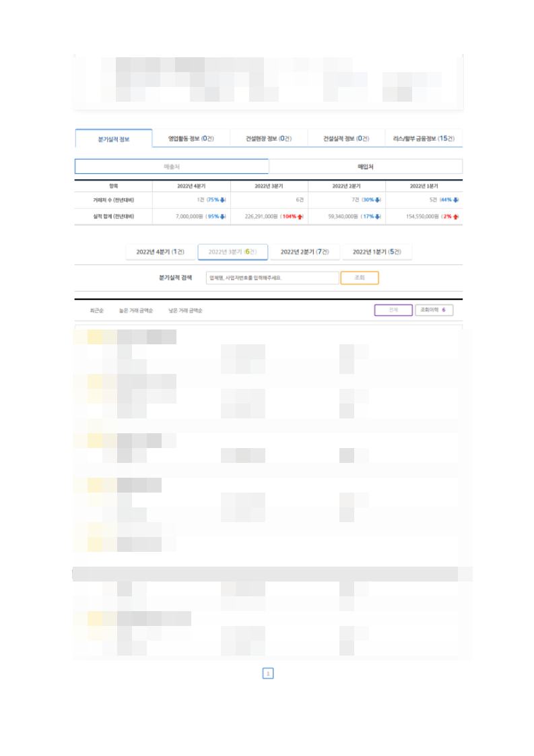This screenshot has height=756, width=534.
Task: Click the 30% down arrow in 2022년 2분기
Action: 378,199
